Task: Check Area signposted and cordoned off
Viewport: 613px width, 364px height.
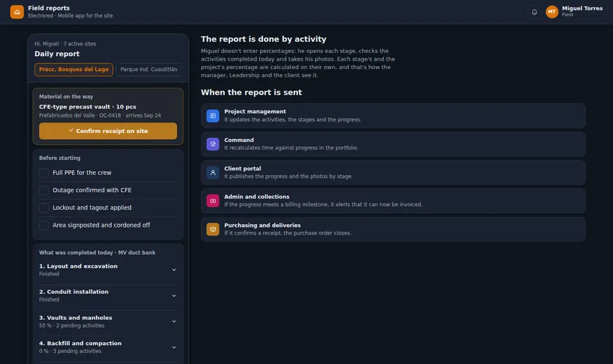Action: [x=44, y=225]
